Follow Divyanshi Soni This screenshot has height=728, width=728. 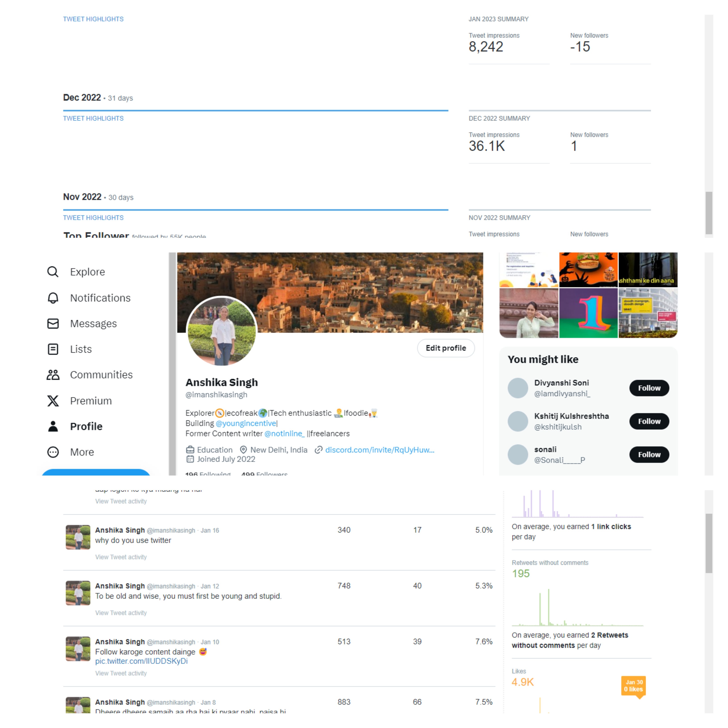click(x=649, y=388)
